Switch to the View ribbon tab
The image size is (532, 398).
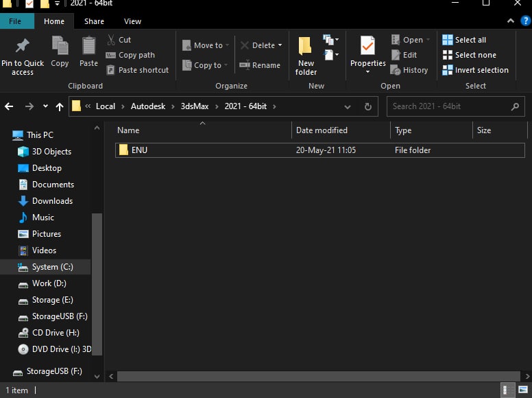coord(132,21)
